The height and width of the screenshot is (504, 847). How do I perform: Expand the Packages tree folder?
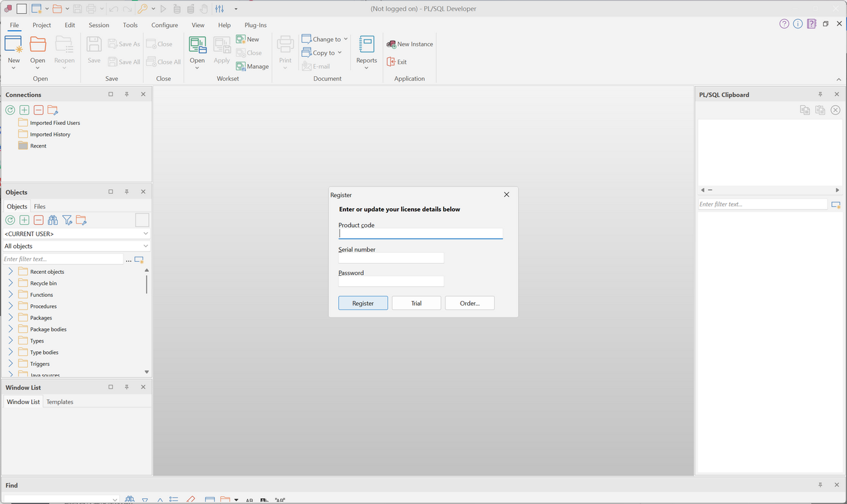pos(11,318)
